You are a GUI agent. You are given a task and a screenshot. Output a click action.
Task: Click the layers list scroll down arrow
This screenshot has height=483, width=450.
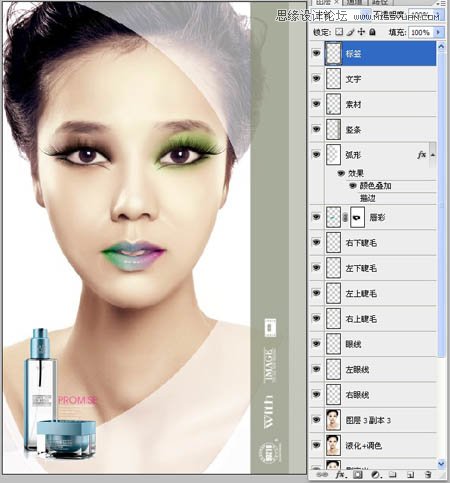441,463
